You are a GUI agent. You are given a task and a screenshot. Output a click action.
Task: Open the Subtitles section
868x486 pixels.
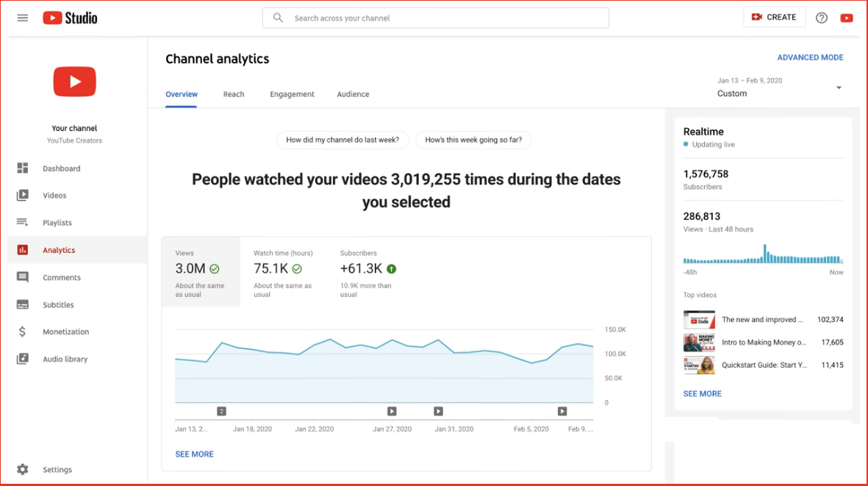tap(60, 304)
